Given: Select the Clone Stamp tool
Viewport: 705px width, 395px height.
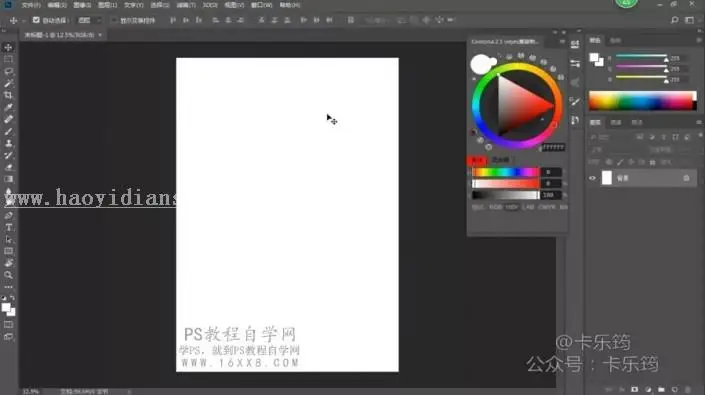Looking at the screenshot, I should tap(8, 143).
